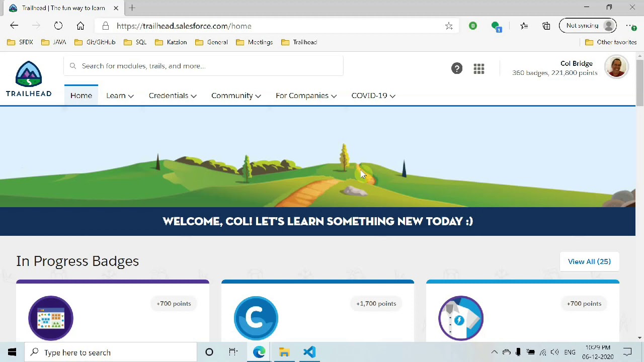
Task: Show hidden system tray icons
Action: coord(494,352)
